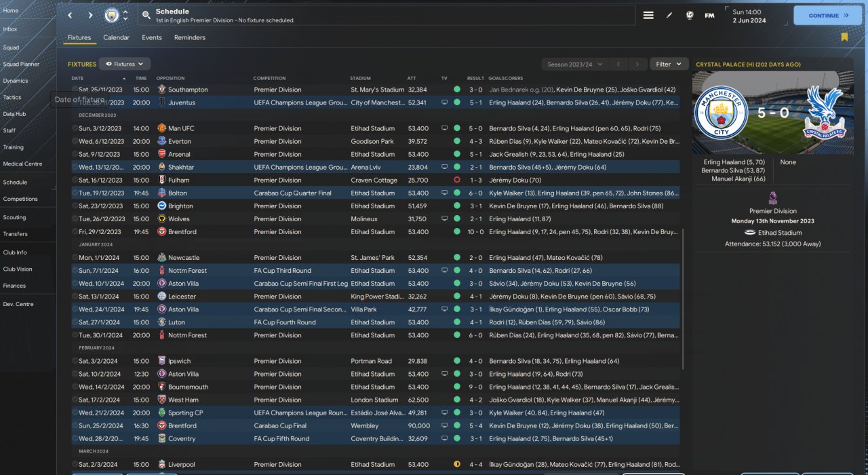Switch to the Calendar tab
The width and height of the screenshot is (868, 475).
pos(116,38)
